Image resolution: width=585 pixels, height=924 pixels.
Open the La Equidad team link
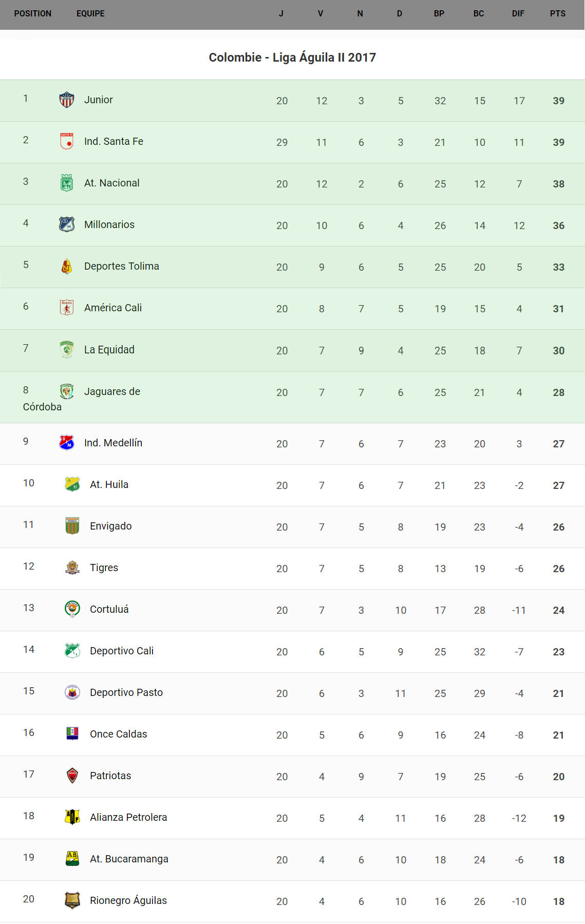pos(109,350)
